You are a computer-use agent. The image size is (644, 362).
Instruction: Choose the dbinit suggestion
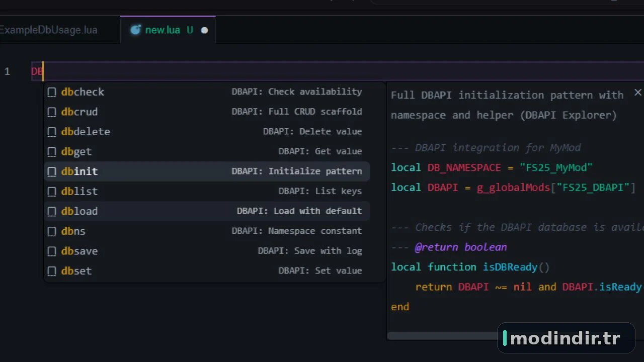pos(207,171)
